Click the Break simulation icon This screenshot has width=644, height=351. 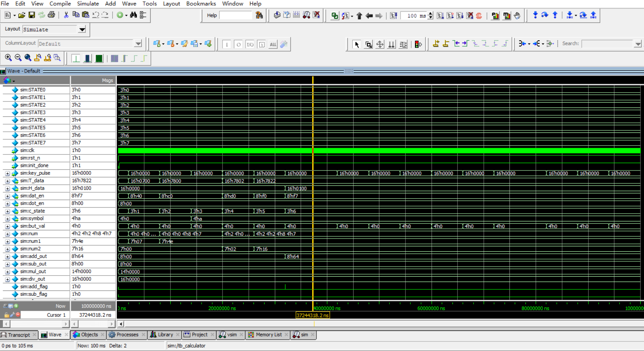(x=470, y=16)
